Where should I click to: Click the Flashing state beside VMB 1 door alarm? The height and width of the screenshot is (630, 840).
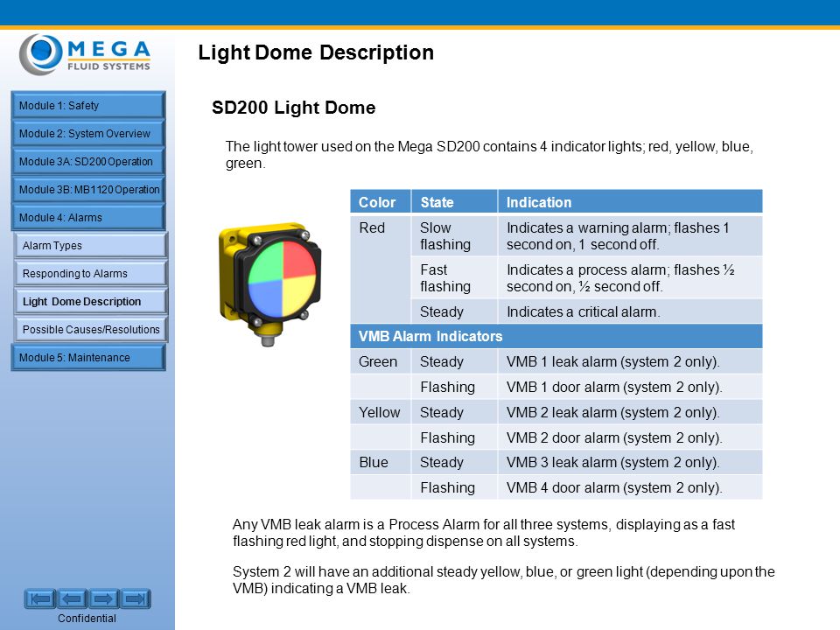[454, 387]
